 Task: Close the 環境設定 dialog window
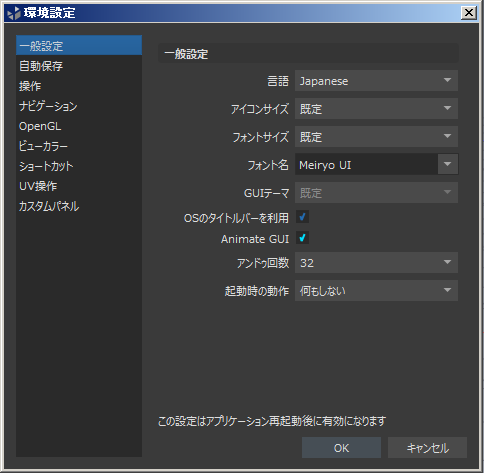coord(469,13)
